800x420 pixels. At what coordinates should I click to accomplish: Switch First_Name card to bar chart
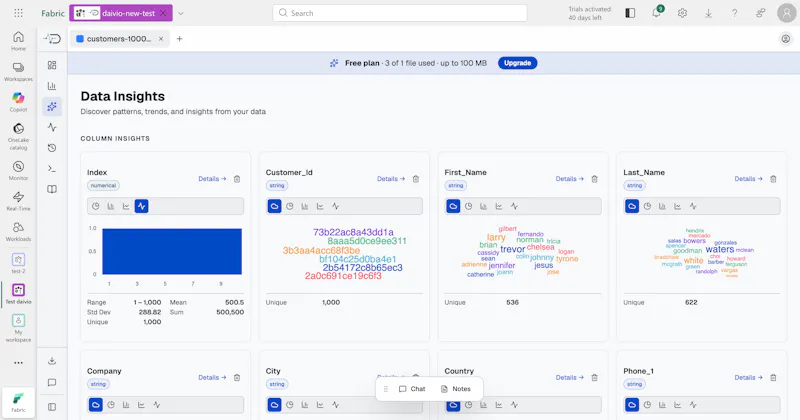point(484,206)
